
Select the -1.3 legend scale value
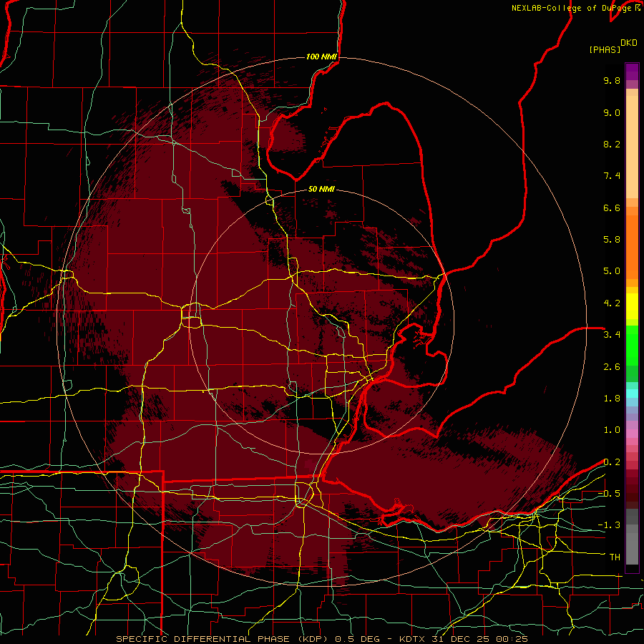pyautogui.click(x=609, y=525)
